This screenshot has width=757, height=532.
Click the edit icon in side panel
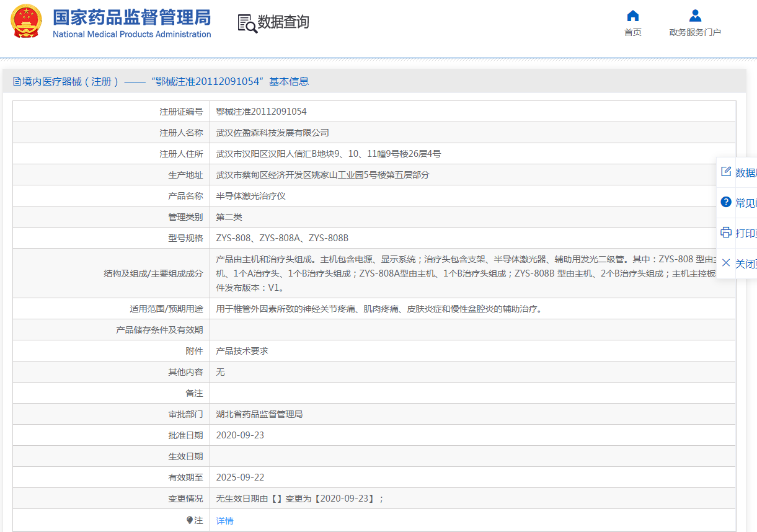[x=726, y=172]
